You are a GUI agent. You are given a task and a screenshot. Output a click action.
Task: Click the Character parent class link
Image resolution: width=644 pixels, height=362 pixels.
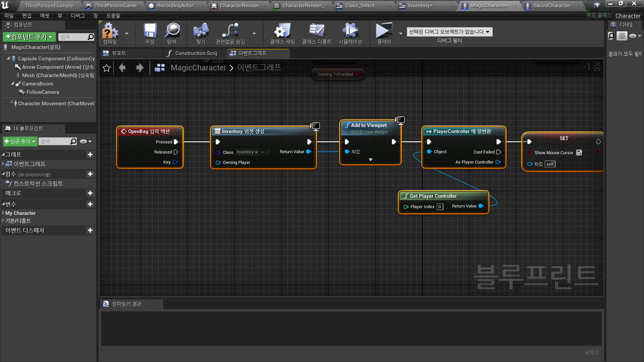(x=628, y=16)
